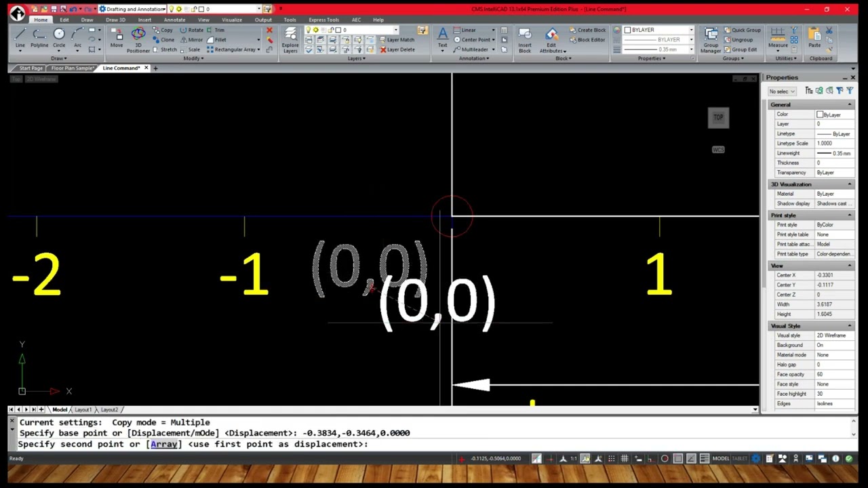Select the Polyline tool
The width and height of the screenshot is (868, 488).
[x=39, y=37]
